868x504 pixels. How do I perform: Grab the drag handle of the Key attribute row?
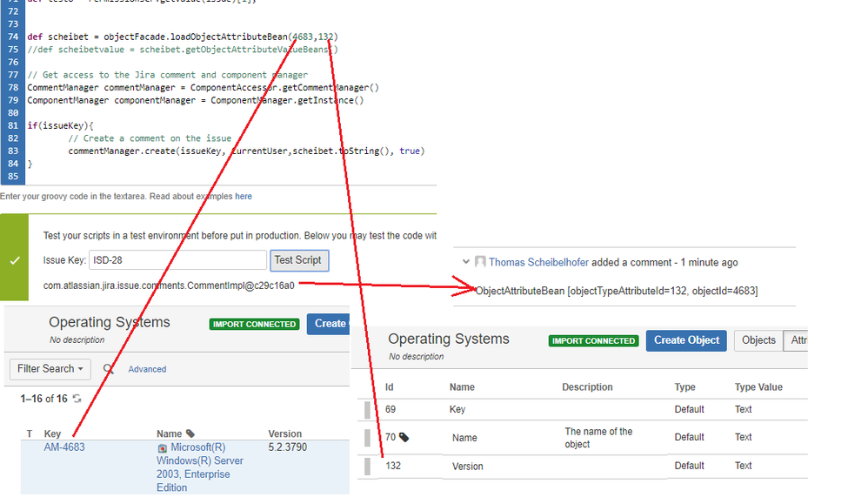click(368, 410)
